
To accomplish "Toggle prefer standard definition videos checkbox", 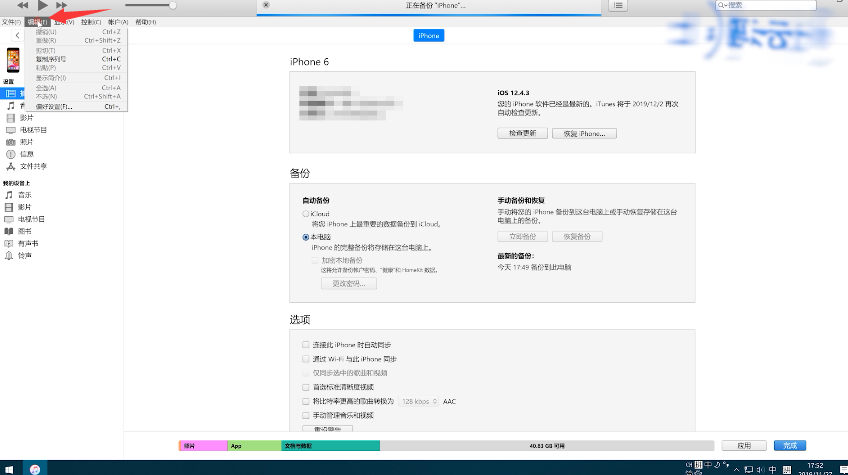I will tap(306, 387).
